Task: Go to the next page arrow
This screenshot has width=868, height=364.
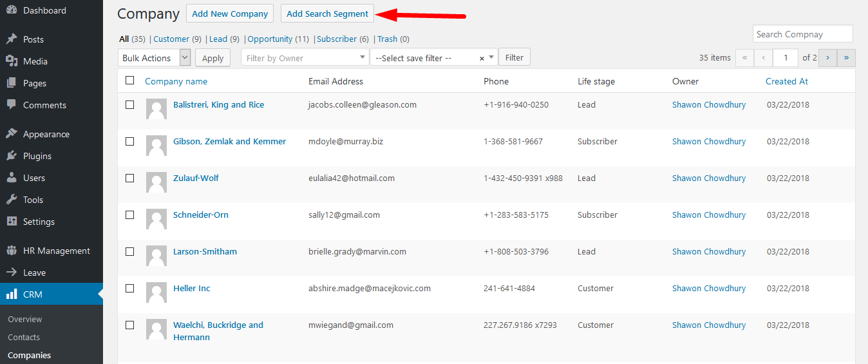Action: click(x=827, y=58)
